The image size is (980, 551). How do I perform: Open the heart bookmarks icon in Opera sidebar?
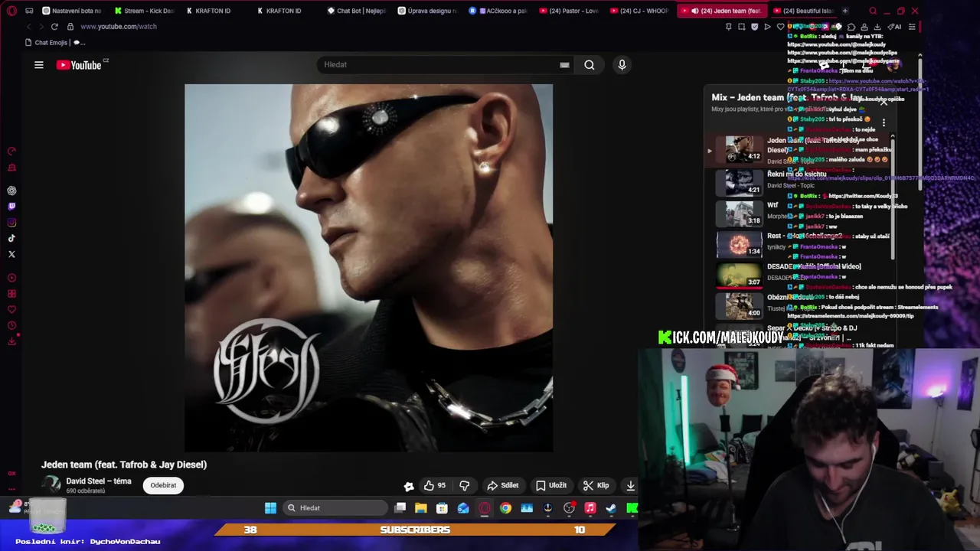[11, 309]
